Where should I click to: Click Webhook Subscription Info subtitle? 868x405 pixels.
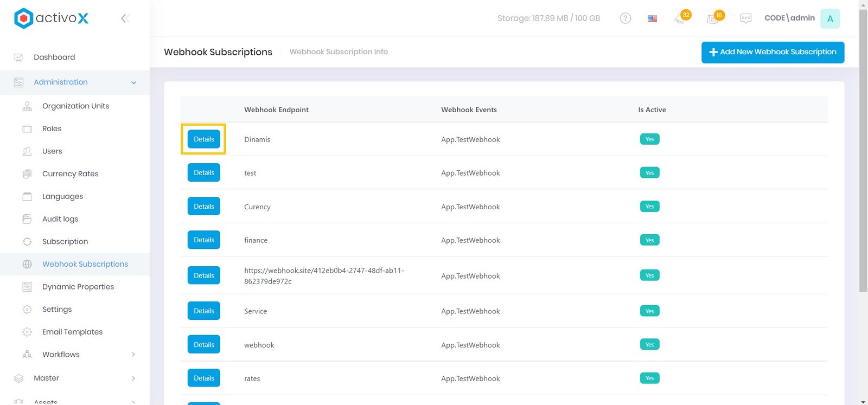tap(339, 52)
